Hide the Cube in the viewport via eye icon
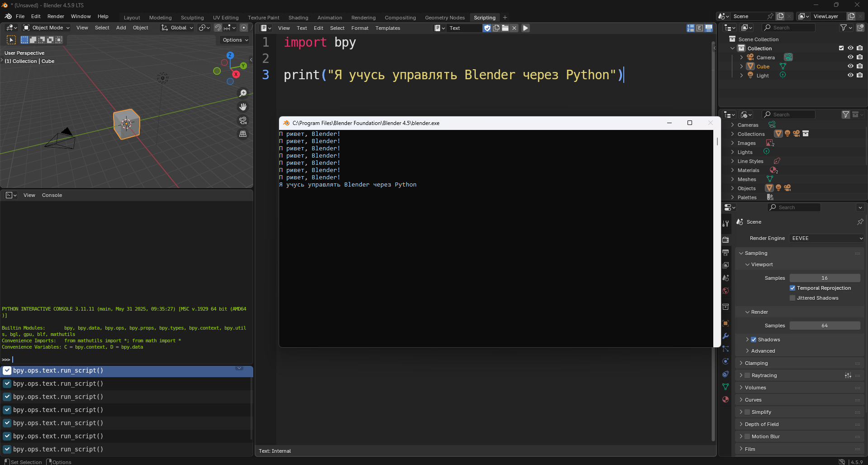868x465 pixels. click(850, 66)
